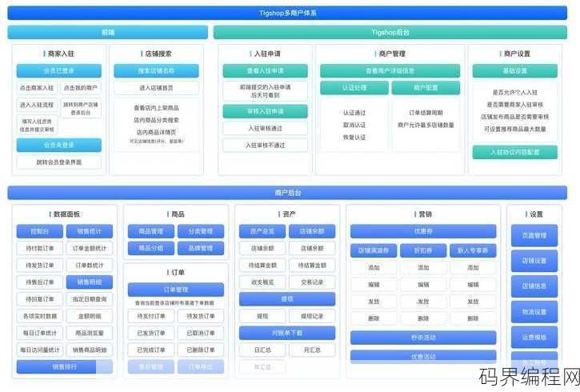Select the 前端 section header
The width and height of the screenshot is (580, 392).
[x=108, y=32]
